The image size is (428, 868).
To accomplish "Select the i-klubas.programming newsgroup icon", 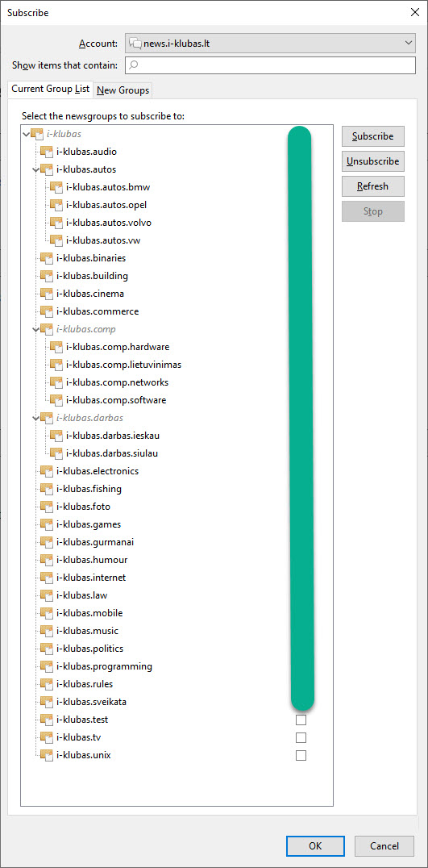I will [x=47, y=666].
